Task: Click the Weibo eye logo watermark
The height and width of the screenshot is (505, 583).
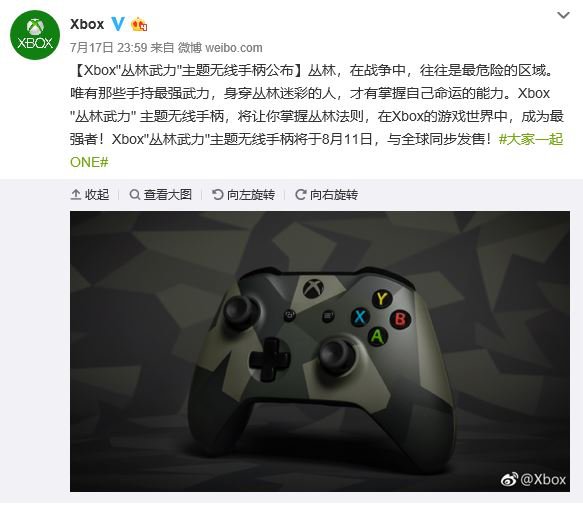Action: pyautogui.click(x=509, y=480)
